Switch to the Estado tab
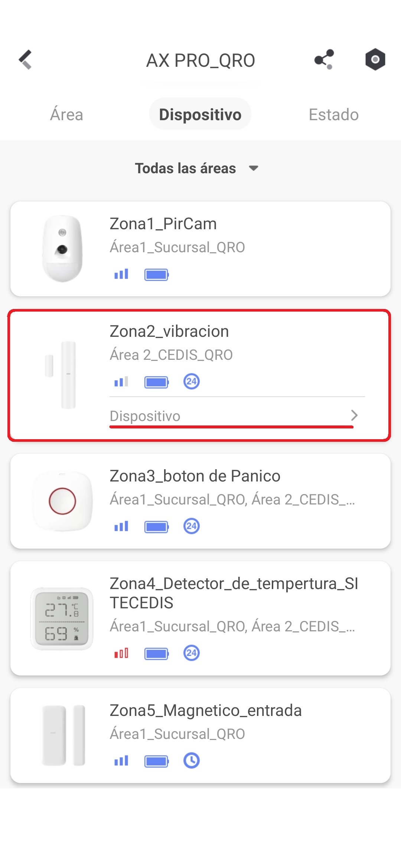 (334, 114)
